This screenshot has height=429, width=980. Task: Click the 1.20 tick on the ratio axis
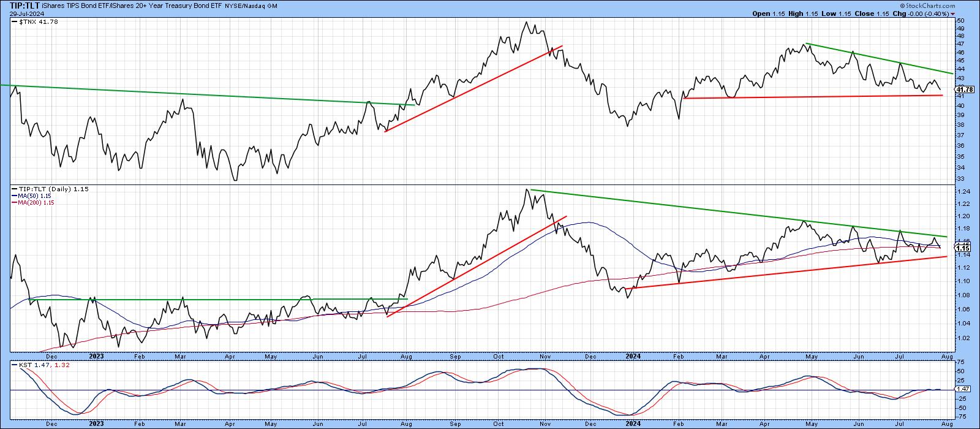tap(963, 216)
